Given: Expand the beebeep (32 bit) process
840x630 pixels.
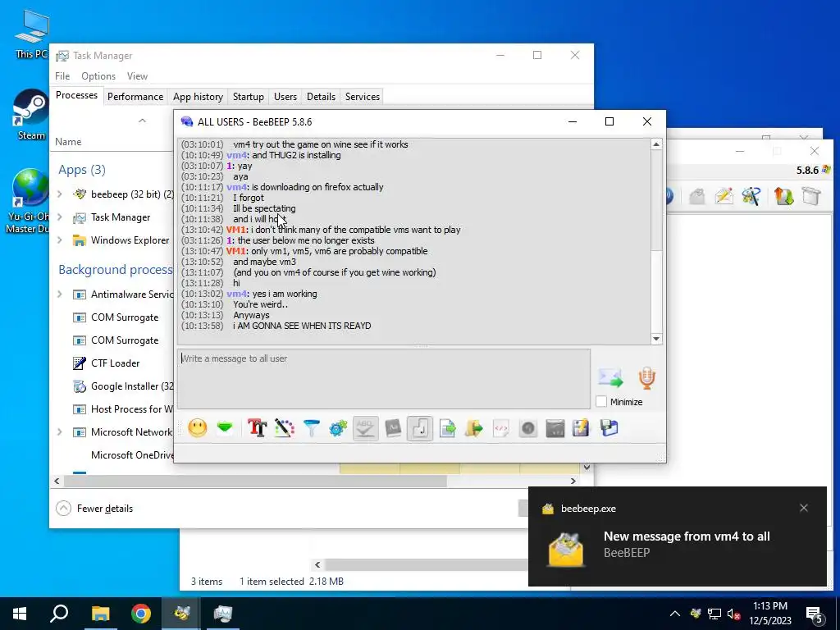Looking at the screenshot, I should pyautogui.click(x=59, y=194).
